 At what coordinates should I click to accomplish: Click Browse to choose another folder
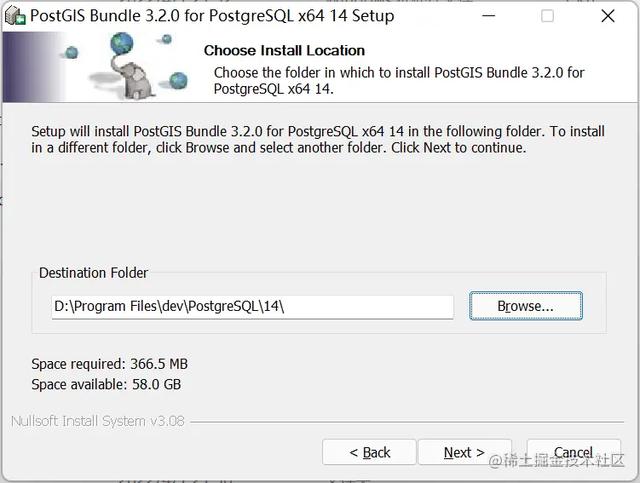(x=526, y=306)
